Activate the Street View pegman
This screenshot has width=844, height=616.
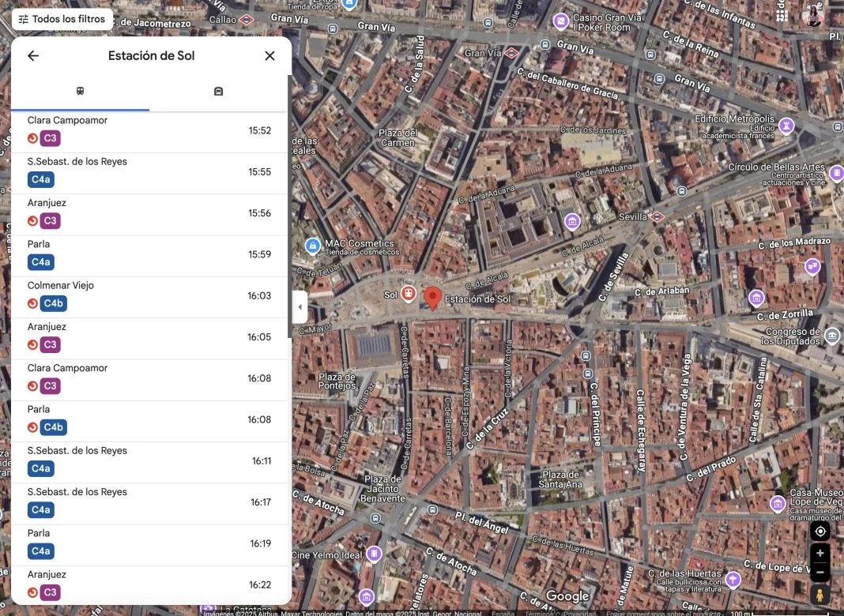pyautogui.click(x=820, y=595)
